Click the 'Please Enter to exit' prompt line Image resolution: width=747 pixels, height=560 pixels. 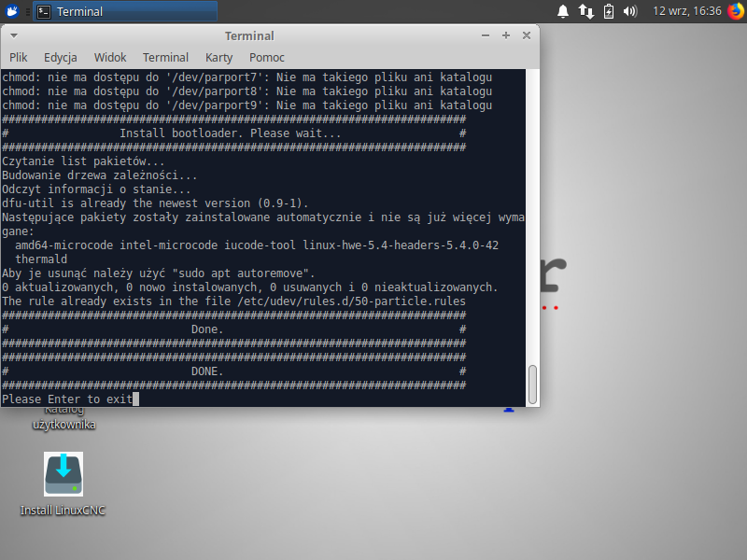(x=67, y=399)
